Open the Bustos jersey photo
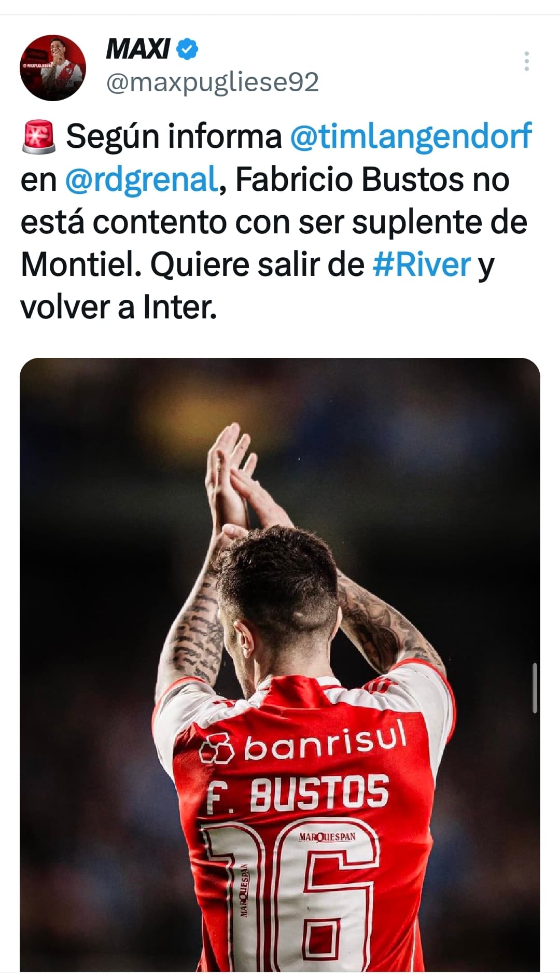Viewport: 560px width, 976px height. (x=280, y=664)
